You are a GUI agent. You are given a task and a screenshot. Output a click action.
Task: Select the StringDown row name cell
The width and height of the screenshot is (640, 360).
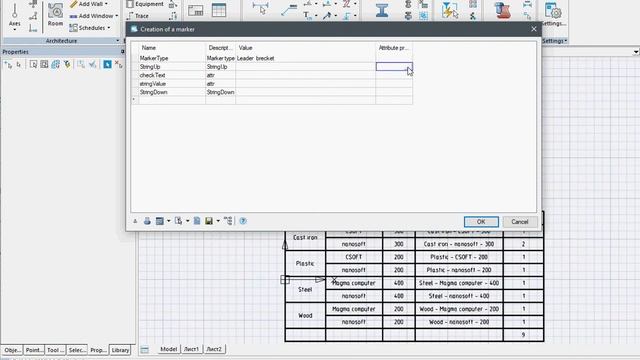(x=172, y=92)
